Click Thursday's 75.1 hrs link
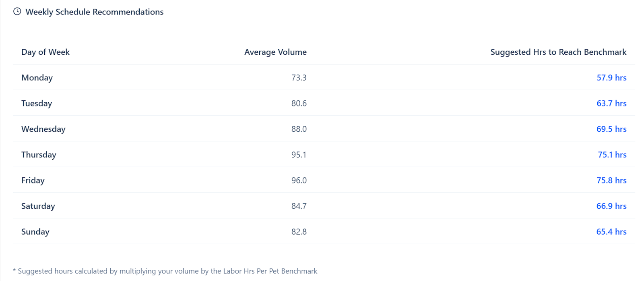The width and height of the screenshot is (644, 281). coord(612,155)
